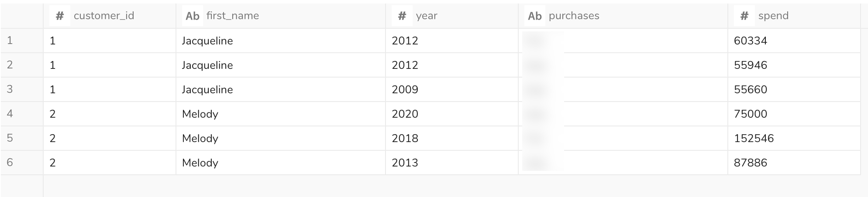Viewport: 868px width, 197px height.
Task: Click the text type icon beside purchases
Action: pos(534,16)
